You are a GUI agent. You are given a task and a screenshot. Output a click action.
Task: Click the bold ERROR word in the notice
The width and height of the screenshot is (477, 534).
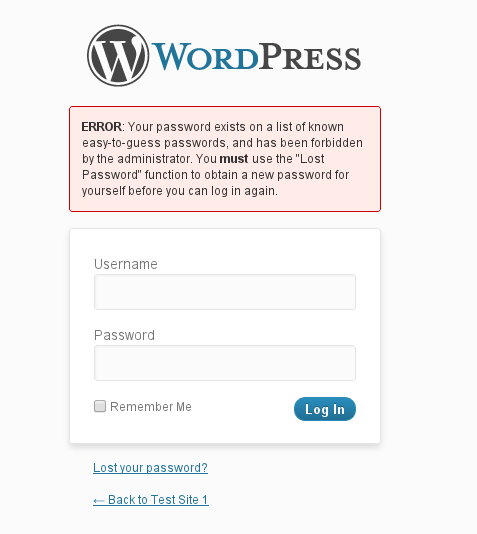tap(101, 127)
